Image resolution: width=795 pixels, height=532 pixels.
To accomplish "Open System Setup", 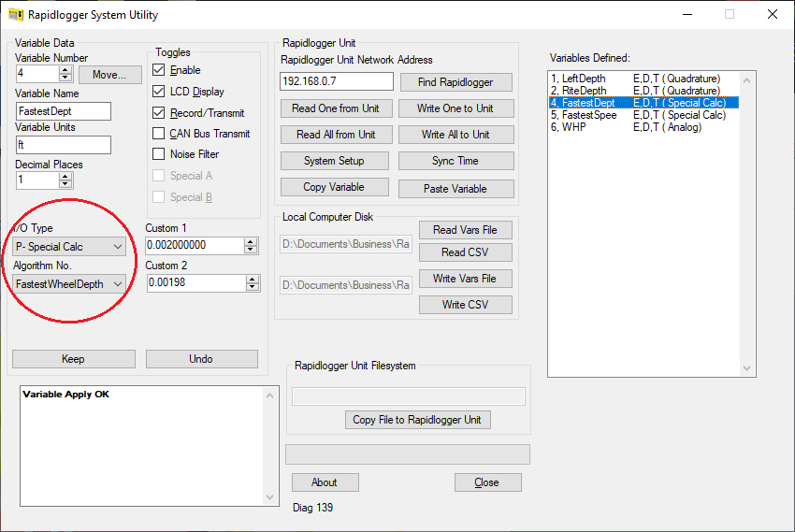I will 334,161.
